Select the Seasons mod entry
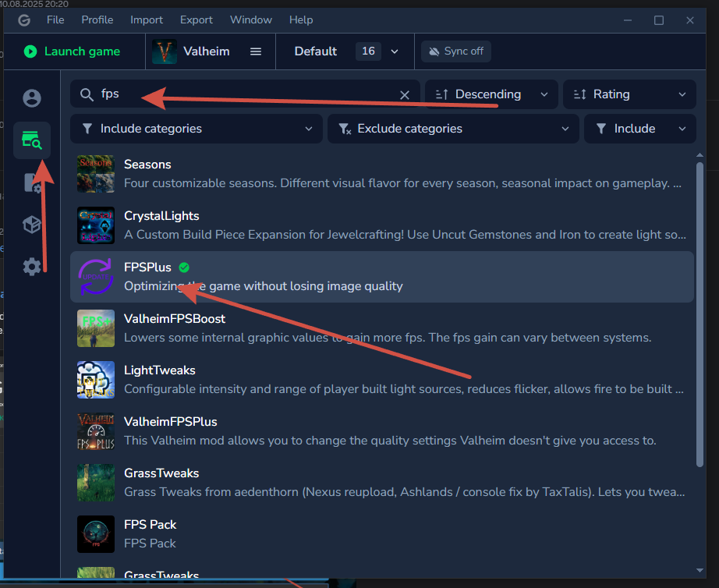This screenshot has height=588, width=719. coord(382,174)
